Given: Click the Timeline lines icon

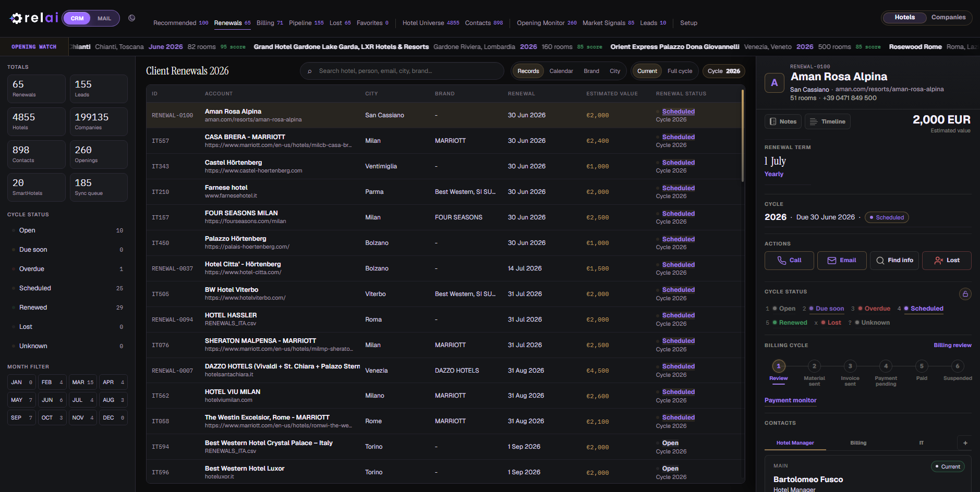Looking at the screenshot, I should (814, 121).
